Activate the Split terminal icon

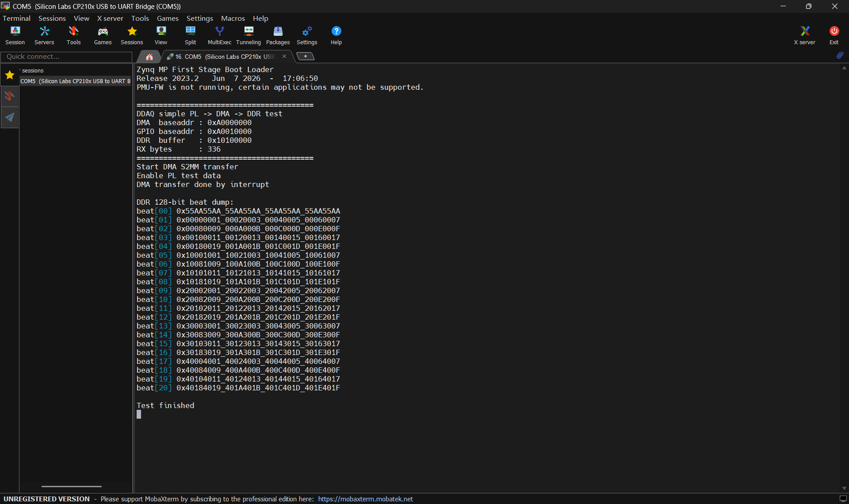(x=190, y=35)
